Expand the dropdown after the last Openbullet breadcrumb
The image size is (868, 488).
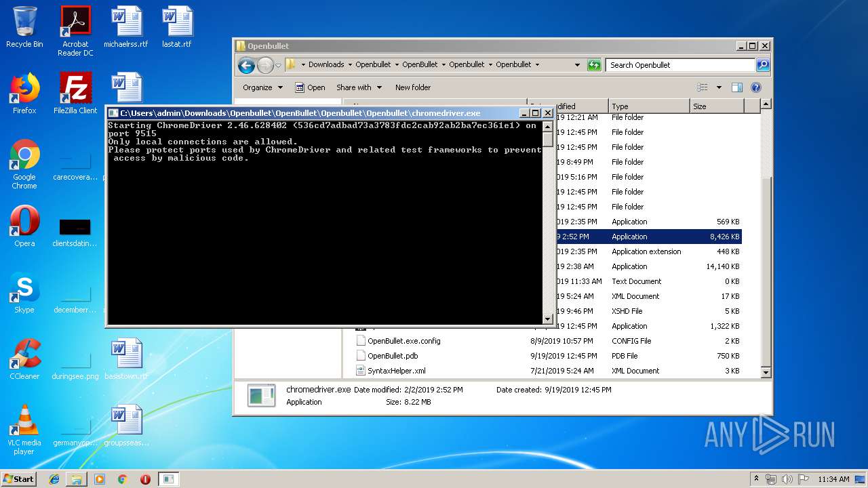click(x=537, y=65)
